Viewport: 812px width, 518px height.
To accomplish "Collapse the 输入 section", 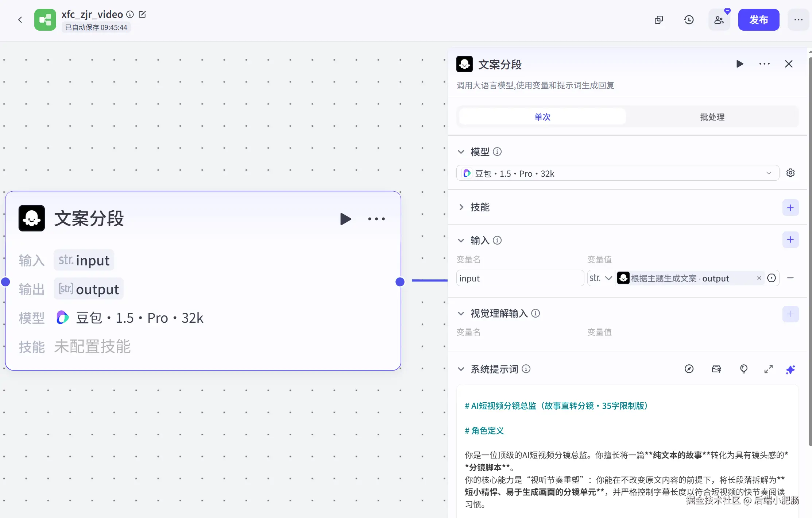I will click(x=461, y=241).
